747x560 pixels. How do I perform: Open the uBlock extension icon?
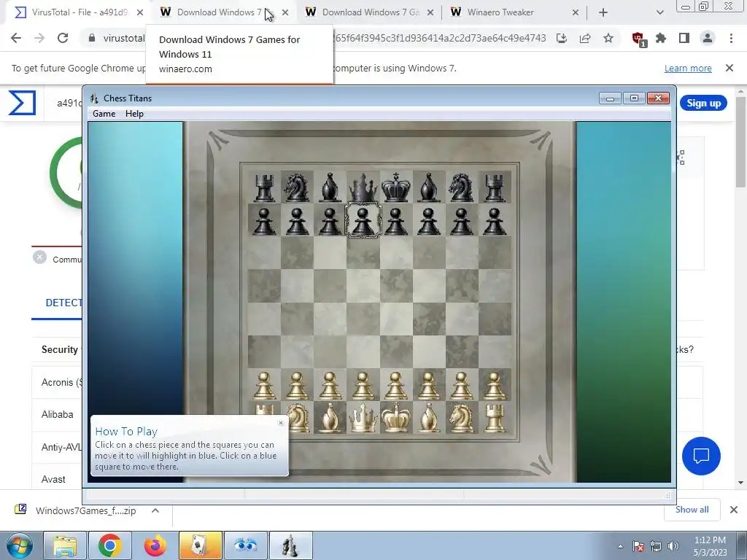pyautogui.click(x=638, y=39)
